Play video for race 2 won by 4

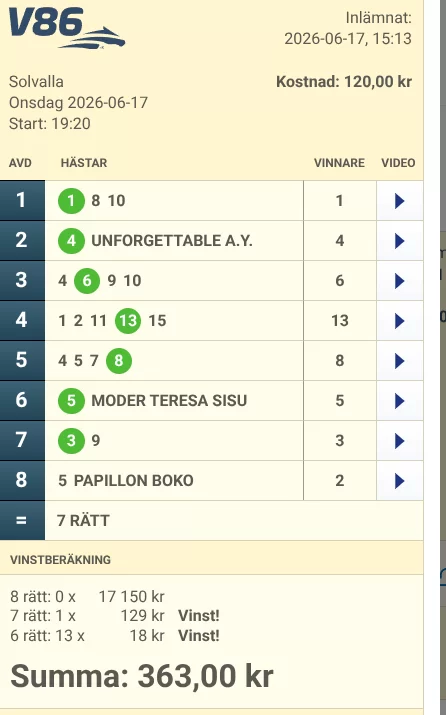pos(399,241)
